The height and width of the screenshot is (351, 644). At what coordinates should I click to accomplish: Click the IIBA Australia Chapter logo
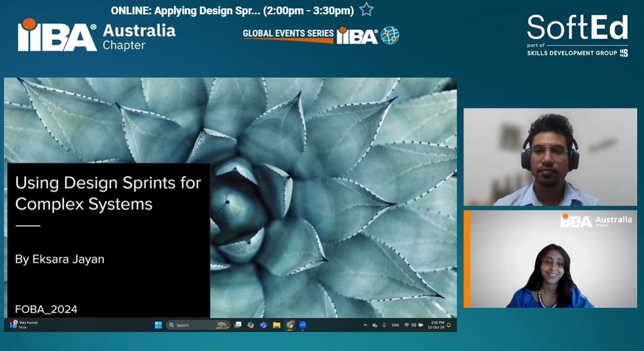[x=97, y=35]
